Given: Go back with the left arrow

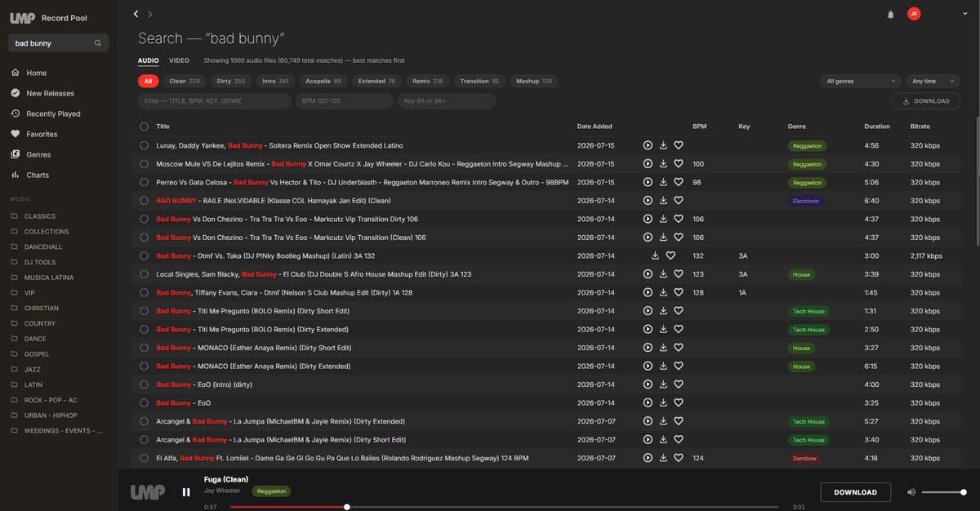Looking at the screenshot, I should [x=136, y=14].
